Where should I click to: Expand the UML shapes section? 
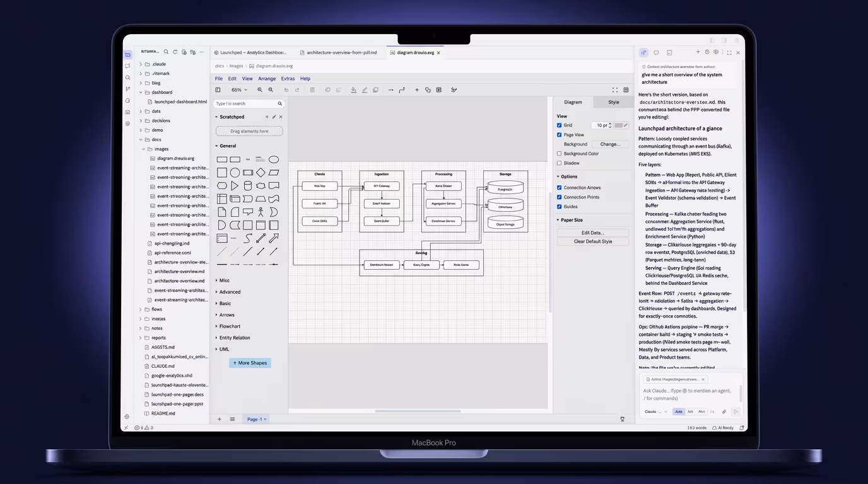216,349
